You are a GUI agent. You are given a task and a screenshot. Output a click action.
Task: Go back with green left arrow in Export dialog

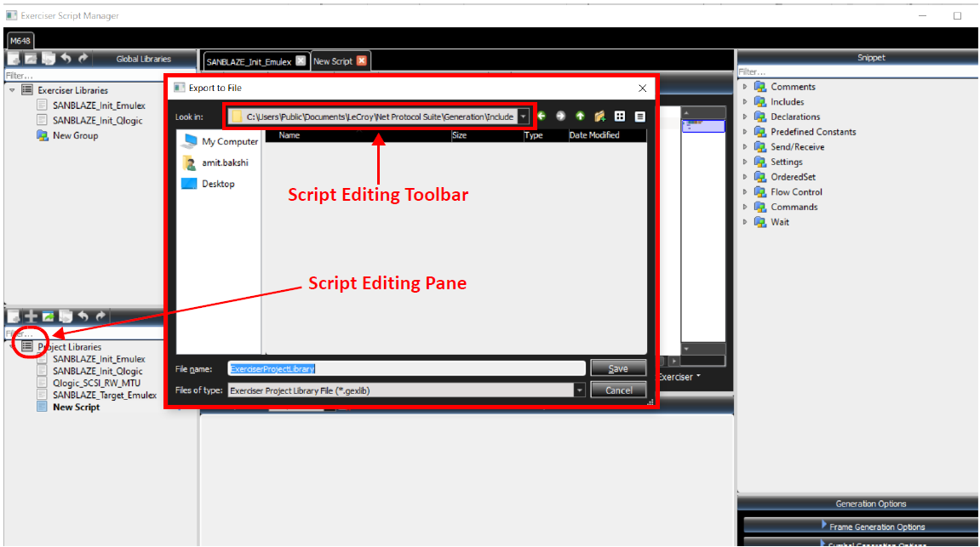pyautogui.click(x=542, y=117)
